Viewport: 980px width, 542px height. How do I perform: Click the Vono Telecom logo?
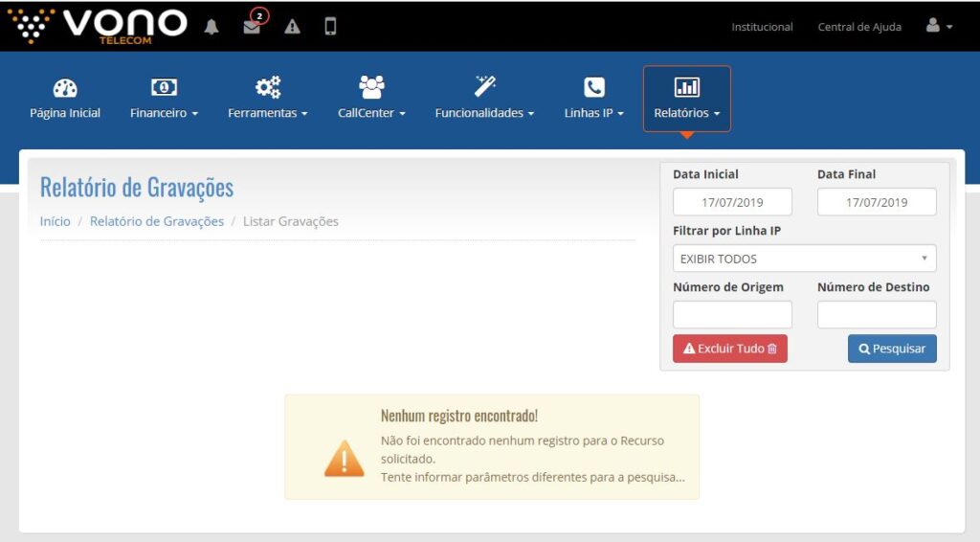pyautogui.click(x=97, y=26)
